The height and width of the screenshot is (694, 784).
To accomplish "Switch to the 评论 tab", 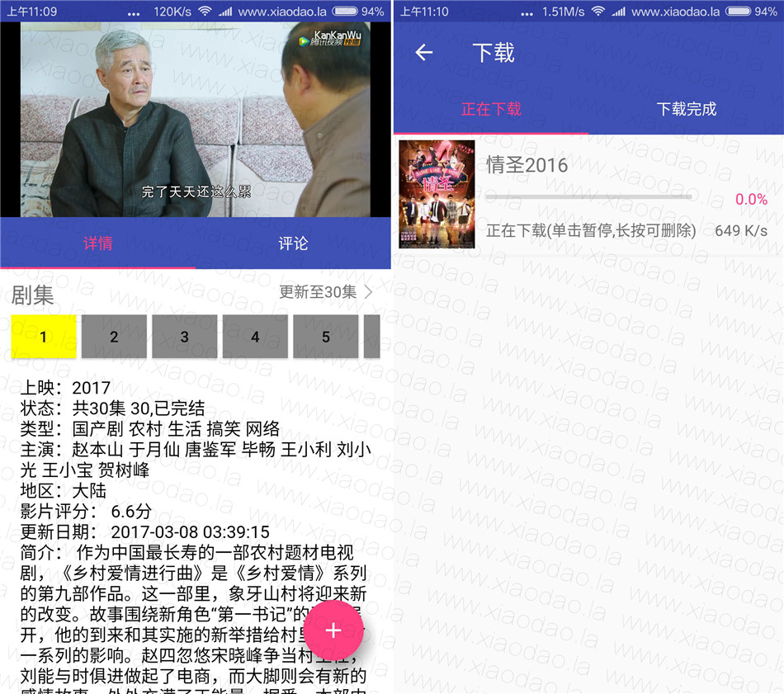I will [x=294, y=243].
